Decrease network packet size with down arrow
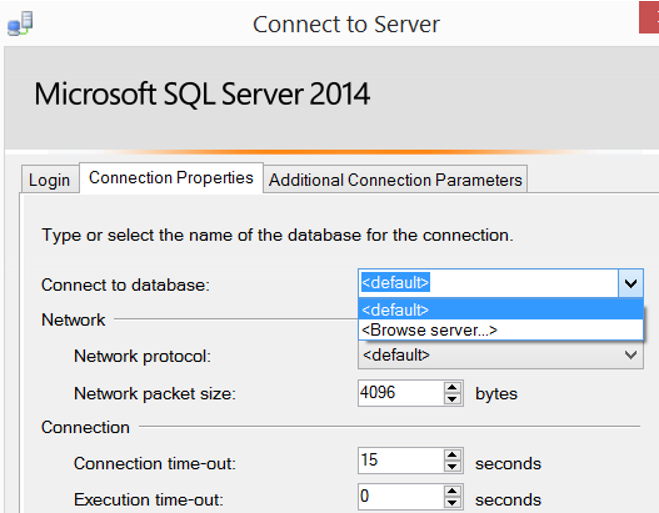The width and height of the screenshot is (659, 513). 453,399
